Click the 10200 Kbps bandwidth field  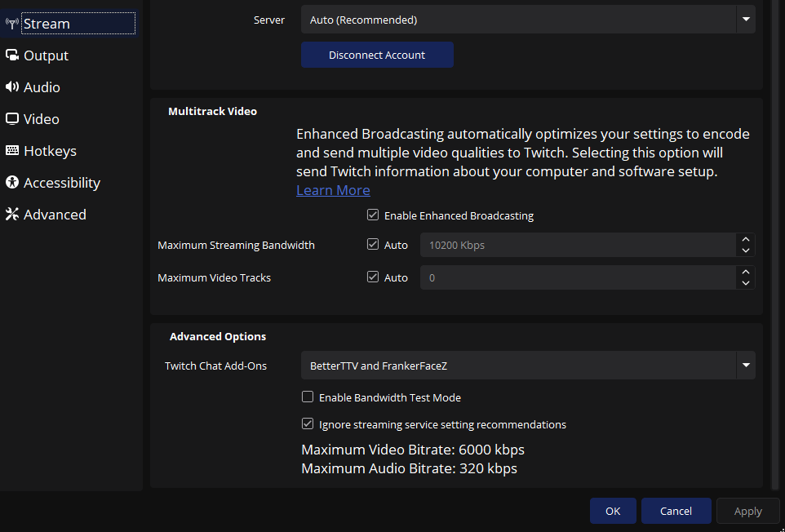click(x=578, y=246)
